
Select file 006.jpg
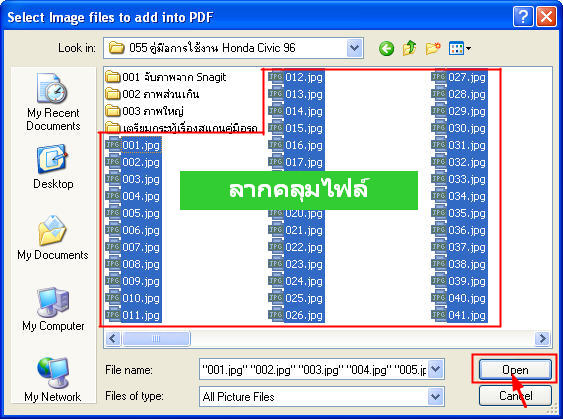click(133, 230)
